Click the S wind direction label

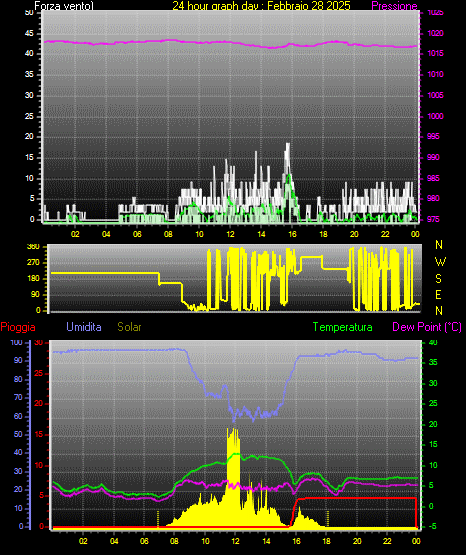coord(438,279)
